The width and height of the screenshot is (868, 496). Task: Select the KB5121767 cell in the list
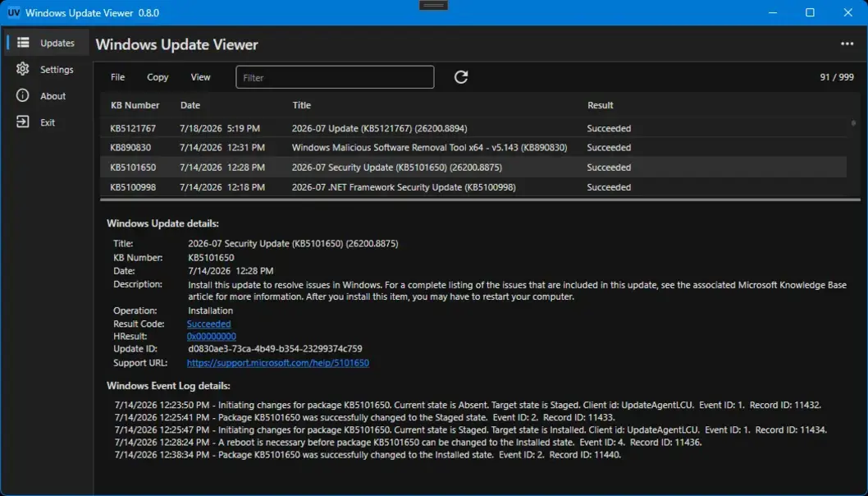tap(133, 128)
